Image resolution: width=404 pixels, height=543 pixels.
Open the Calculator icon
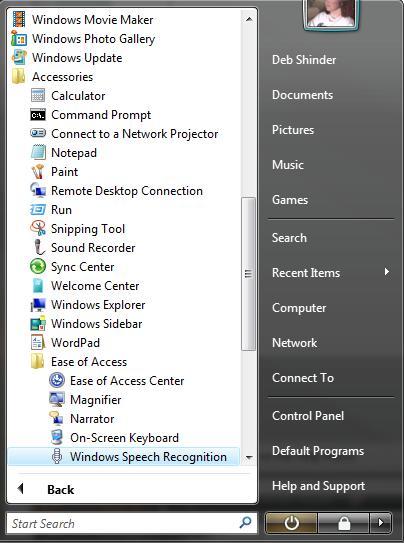click(x=38, y=96)
